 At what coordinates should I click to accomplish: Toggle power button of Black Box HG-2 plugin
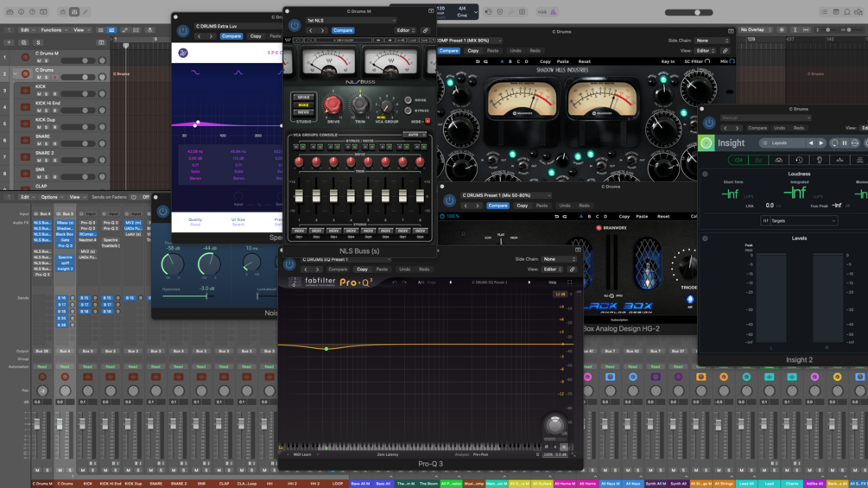(x=449, y=200)
